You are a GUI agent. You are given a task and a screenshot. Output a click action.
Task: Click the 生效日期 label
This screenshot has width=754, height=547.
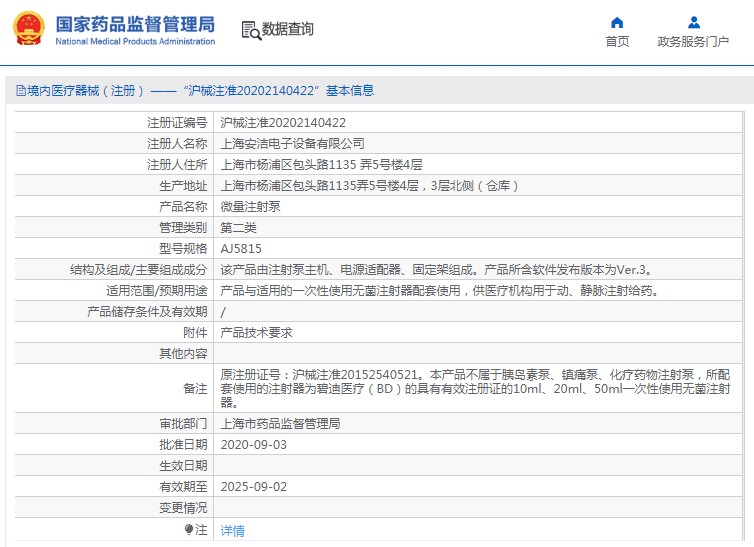tap(183, 466)
